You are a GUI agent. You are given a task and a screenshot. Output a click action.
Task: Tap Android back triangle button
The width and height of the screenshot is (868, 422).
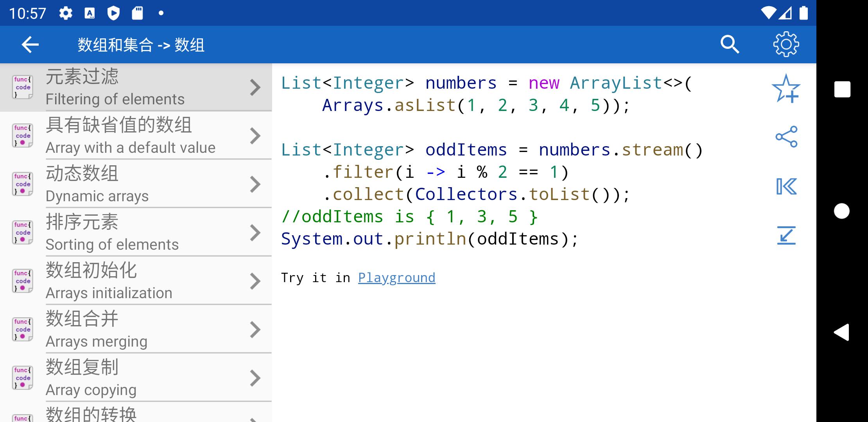click(841, 333)
